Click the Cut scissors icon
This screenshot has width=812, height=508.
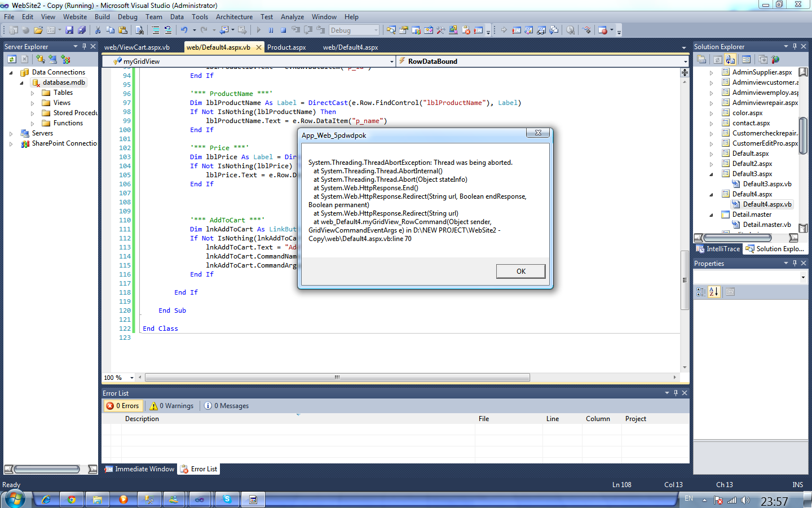tap(98, 30)
